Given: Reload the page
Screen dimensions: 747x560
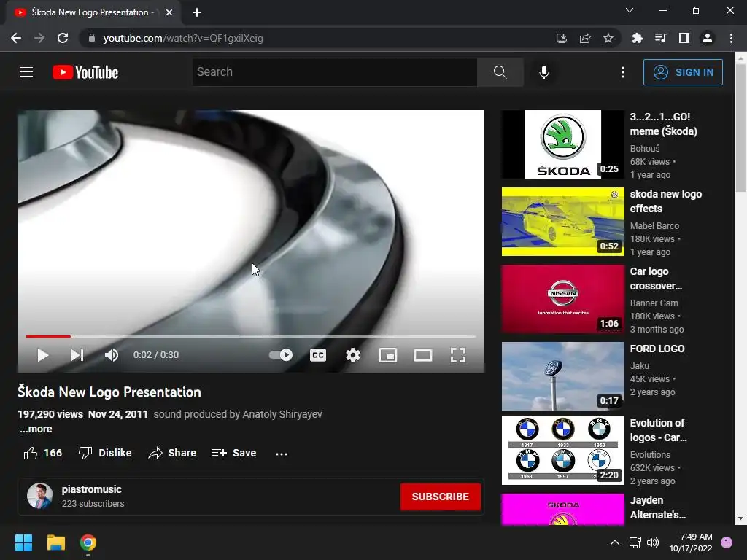Looking at the screenshot, I should point(63,38).
